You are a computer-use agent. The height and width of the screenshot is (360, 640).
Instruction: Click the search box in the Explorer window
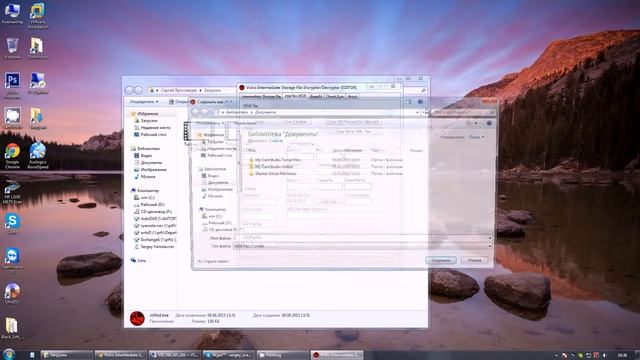(414, 90)
